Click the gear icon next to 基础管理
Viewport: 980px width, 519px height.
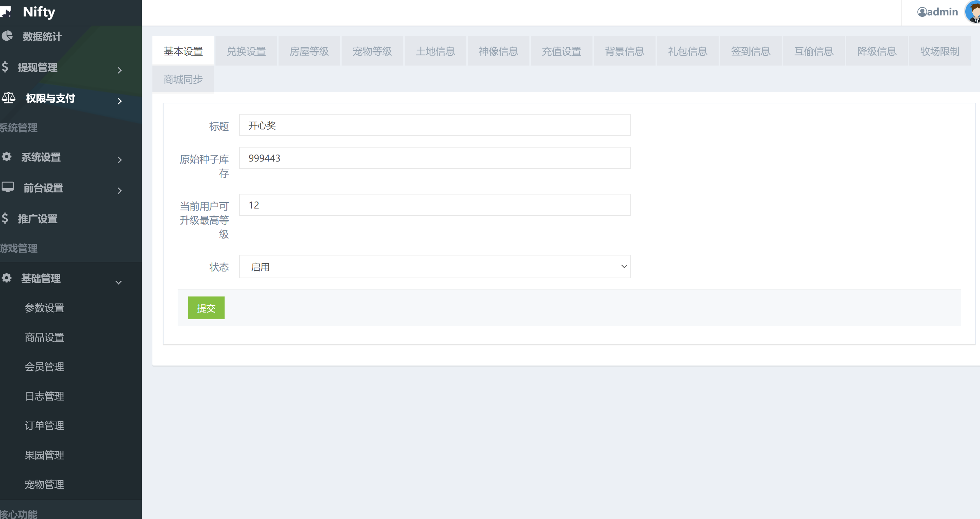6,278
